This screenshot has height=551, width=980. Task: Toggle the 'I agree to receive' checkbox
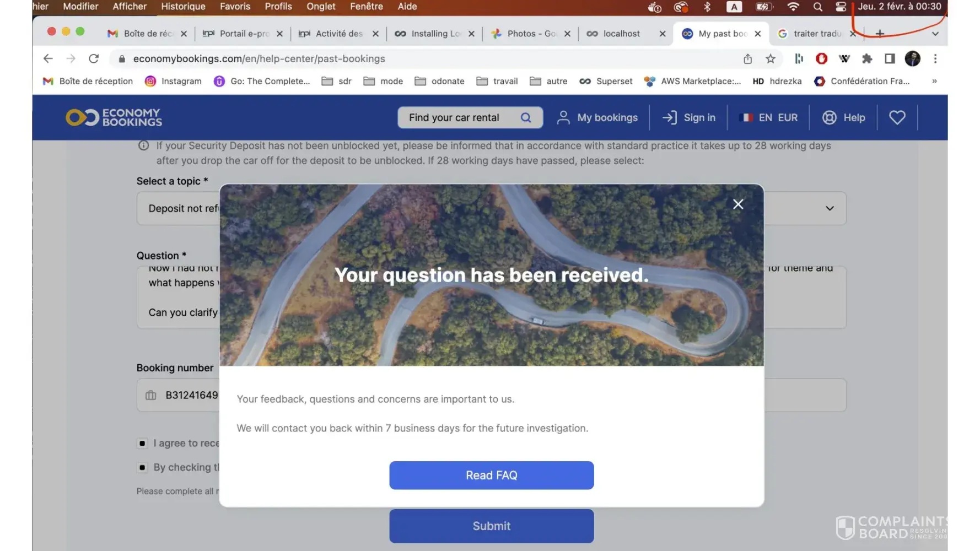pos(142,443)
